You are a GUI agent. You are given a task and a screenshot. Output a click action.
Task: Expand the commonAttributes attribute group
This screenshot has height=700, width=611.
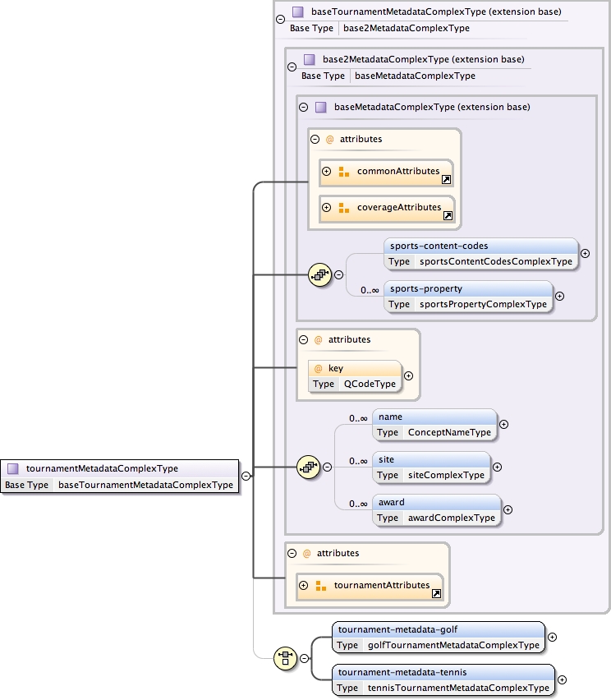(x=326, y=171)
